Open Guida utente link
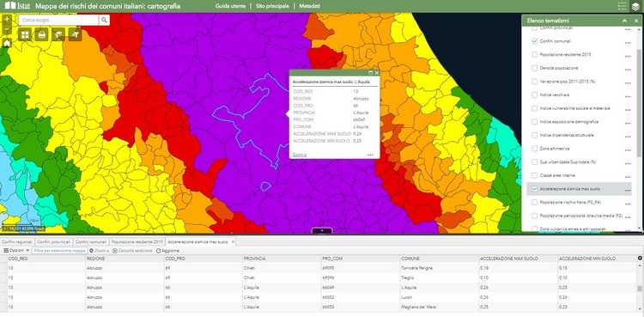The image size is (644, 317). point(231,6)
